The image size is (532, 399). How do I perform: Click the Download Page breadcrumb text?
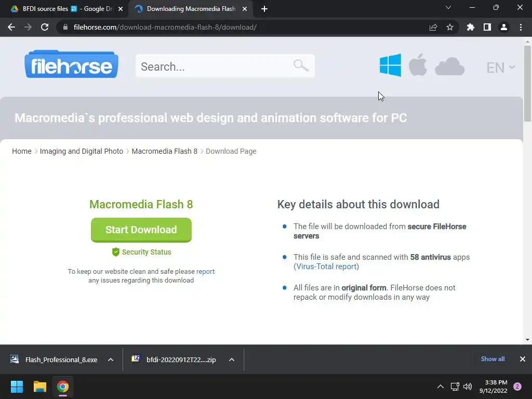click(x=231, y=151)
